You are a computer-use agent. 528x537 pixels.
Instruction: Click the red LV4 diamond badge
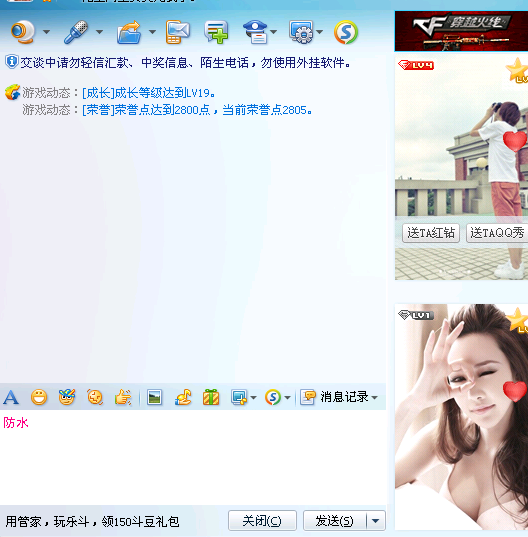pyautogui.click(x=416, y=65)
